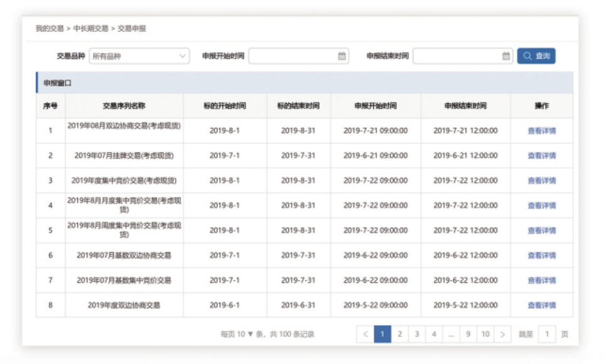
Task: Go to previous page with left arrow
Action: [365, 335]
